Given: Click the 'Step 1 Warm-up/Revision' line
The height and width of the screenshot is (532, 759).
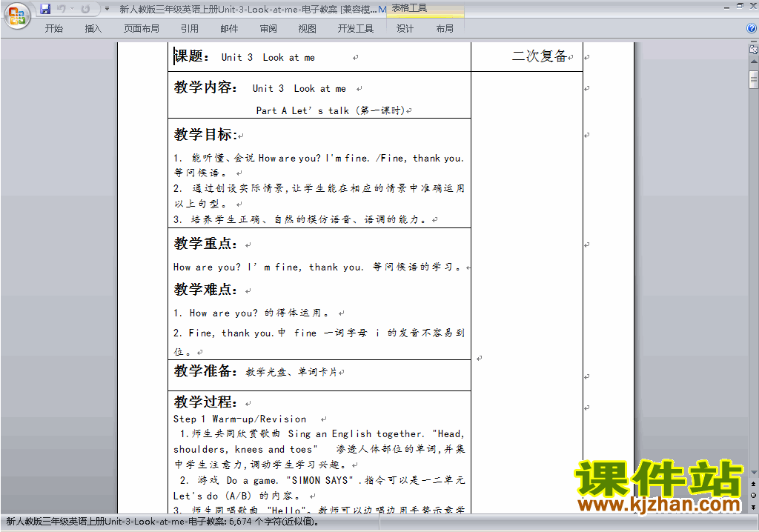Looking at the screenshot, I should (239, 419).
